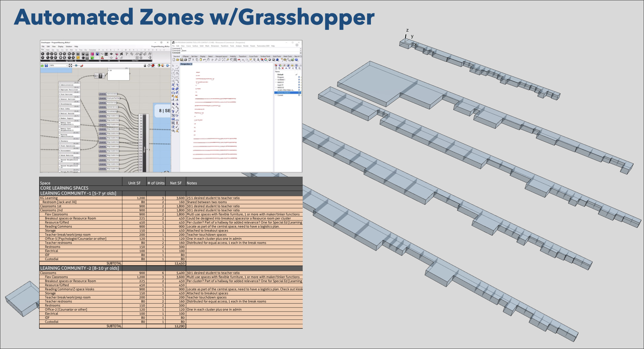
Task: Open dropdown arrow beside Grasshopper Zoom Extents
Action: [73, 66]
